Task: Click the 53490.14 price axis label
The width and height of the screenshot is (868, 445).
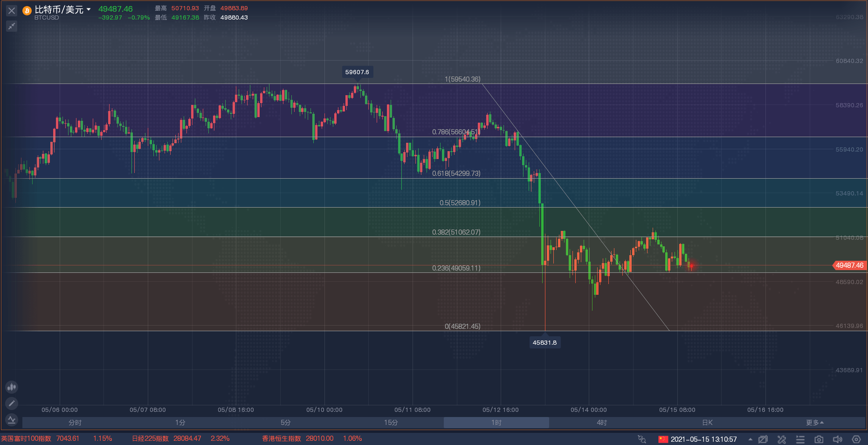Action: click(849, 194)
